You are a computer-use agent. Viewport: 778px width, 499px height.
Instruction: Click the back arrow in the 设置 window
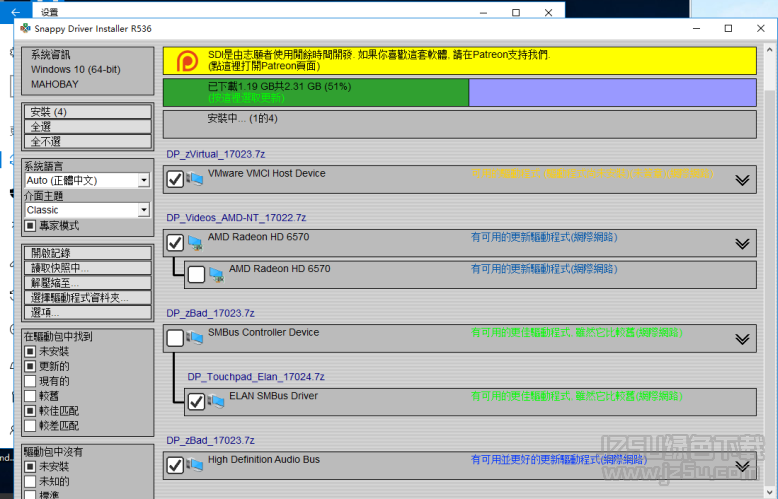(15, 12)
